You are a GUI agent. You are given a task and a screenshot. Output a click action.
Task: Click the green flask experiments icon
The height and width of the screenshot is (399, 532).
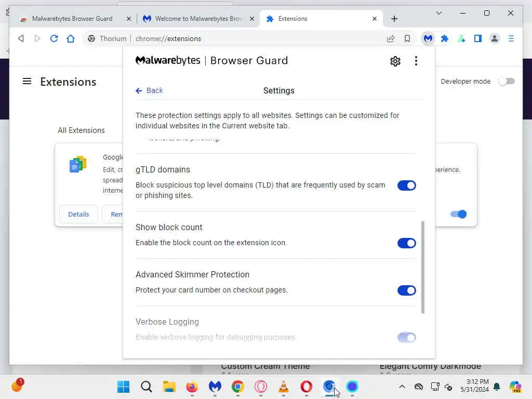tap(461, 38)
